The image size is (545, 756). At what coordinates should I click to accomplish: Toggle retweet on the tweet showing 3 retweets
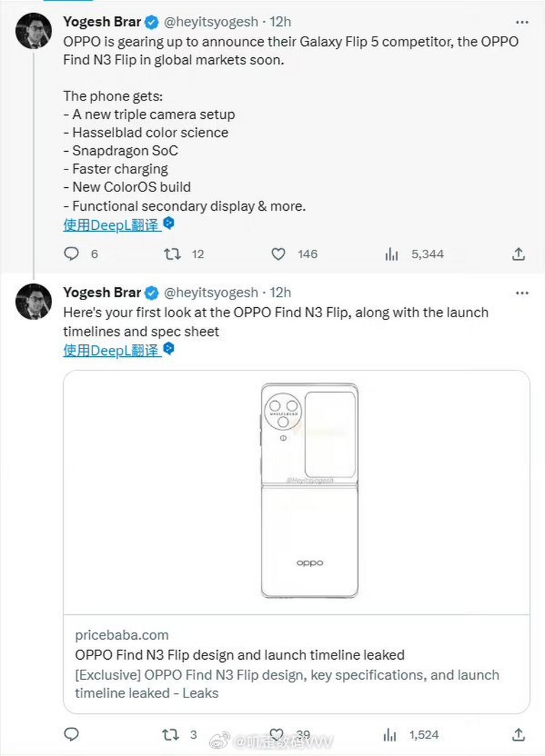[172, 735]
